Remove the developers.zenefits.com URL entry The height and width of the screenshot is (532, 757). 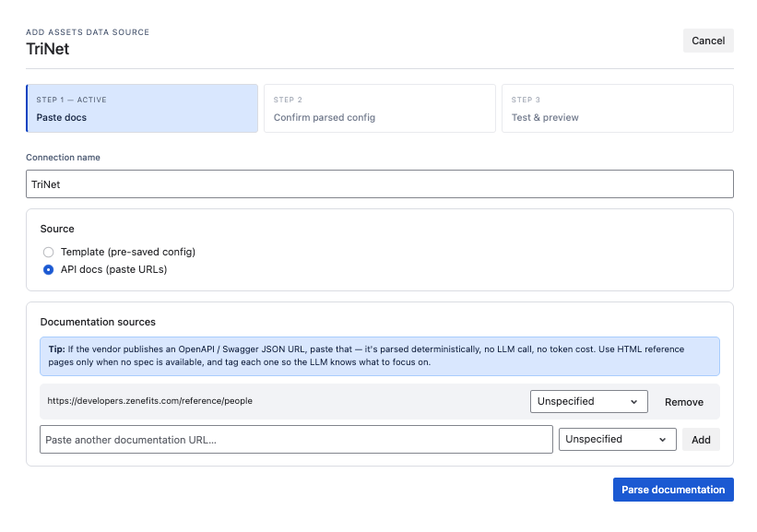pos(683,402)
